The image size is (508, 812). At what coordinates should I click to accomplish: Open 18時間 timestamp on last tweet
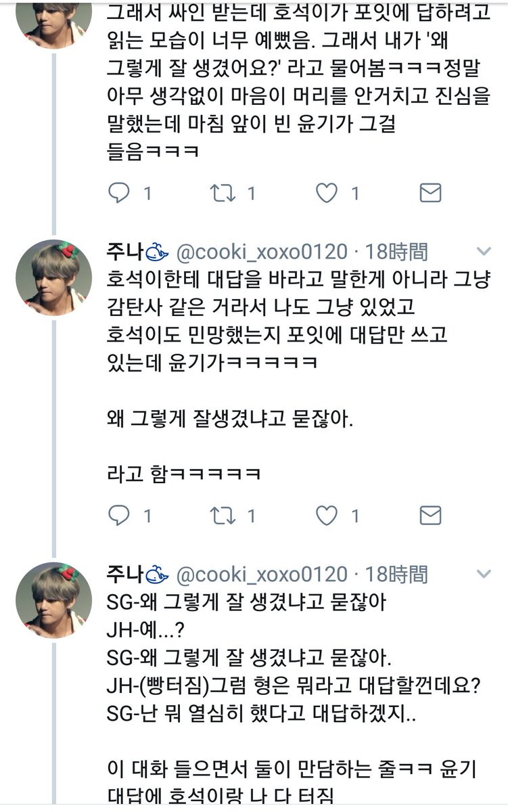(396, 575)
